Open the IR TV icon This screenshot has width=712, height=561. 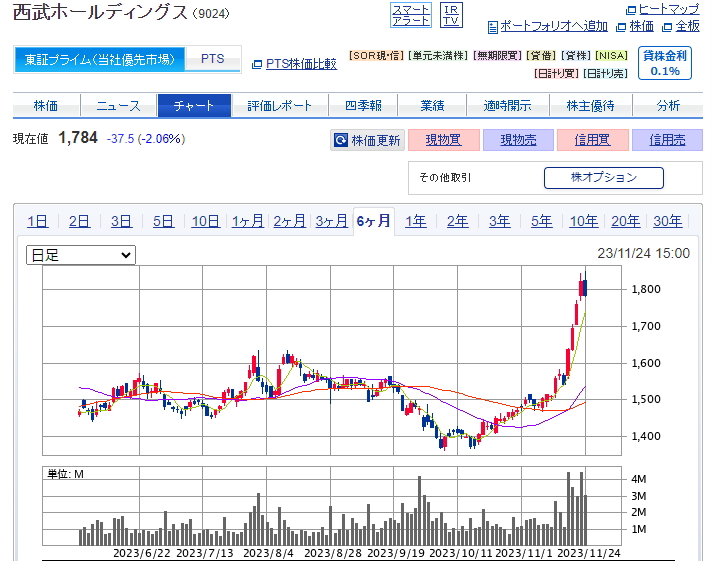(x=451, y=15)
